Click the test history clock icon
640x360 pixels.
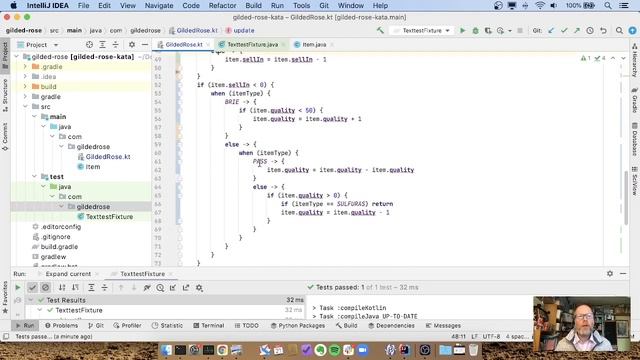point(160,288)
